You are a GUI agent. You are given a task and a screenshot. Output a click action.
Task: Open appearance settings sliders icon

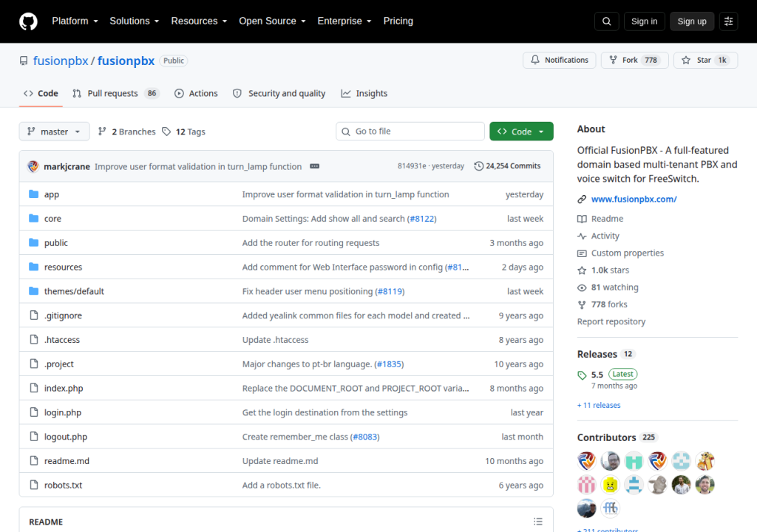tap(728, 21)
